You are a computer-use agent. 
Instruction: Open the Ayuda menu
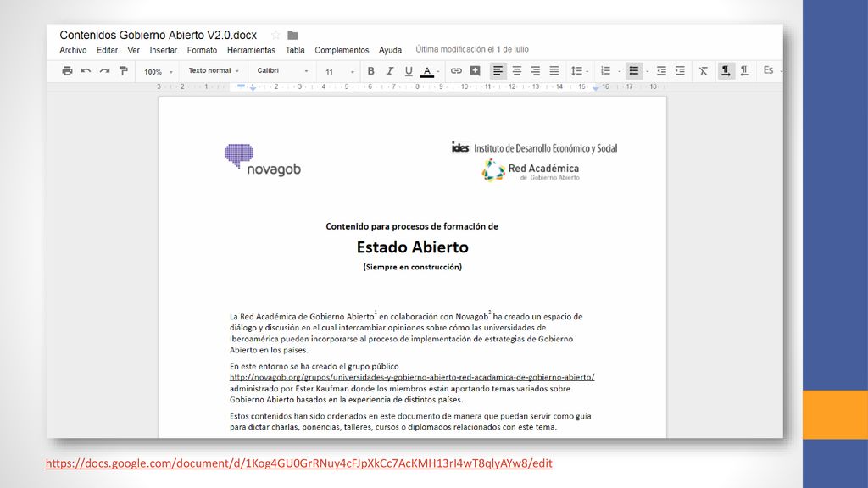click(x=390, y=50)
